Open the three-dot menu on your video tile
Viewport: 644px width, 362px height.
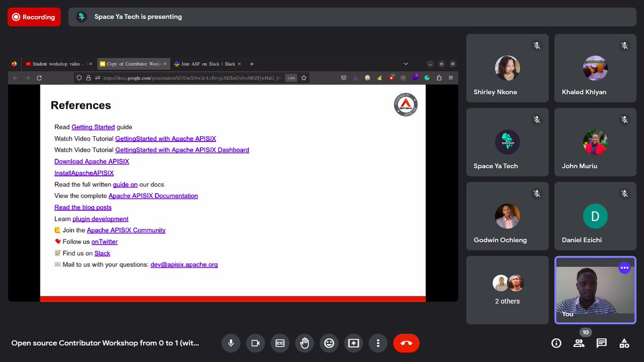click(x=624, y=268)
